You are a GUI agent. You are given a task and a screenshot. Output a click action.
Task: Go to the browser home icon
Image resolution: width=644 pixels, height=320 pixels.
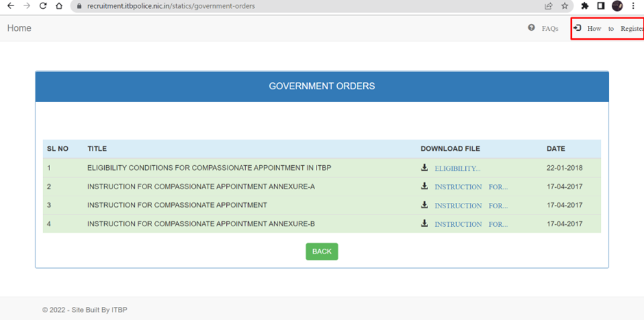pos(60,6)
